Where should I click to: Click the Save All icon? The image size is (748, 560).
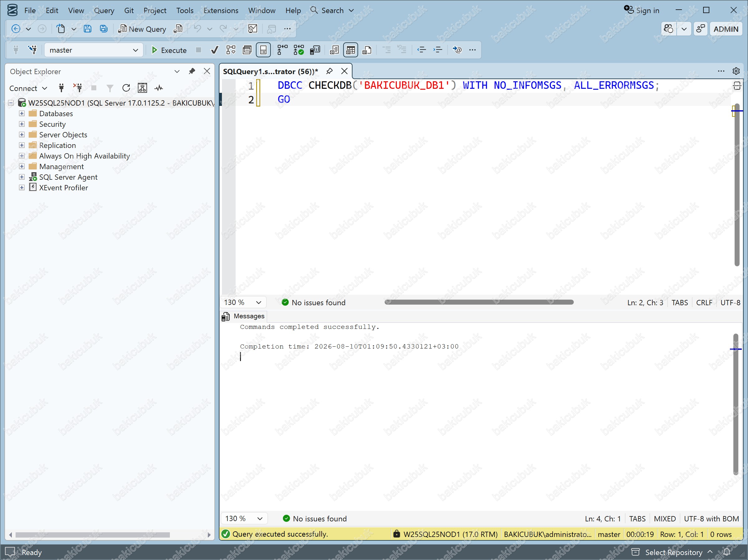(103, 29)
